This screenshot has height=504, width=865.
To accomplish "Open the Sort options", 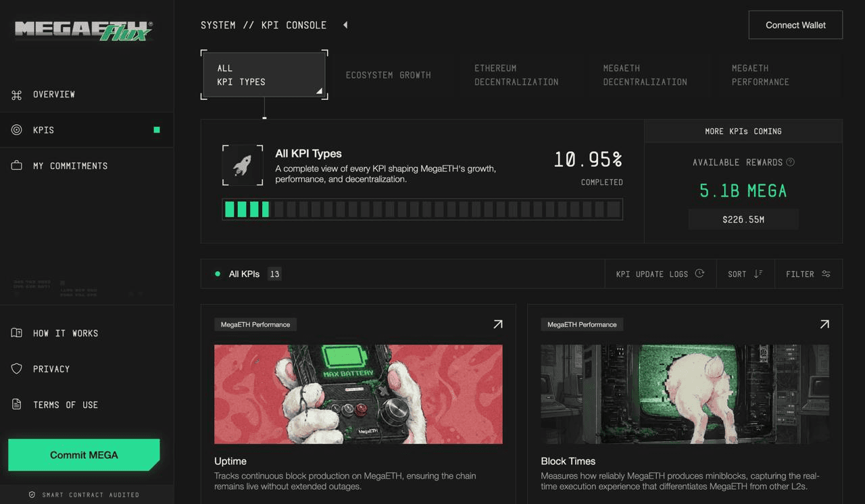I will click(745, 274).
